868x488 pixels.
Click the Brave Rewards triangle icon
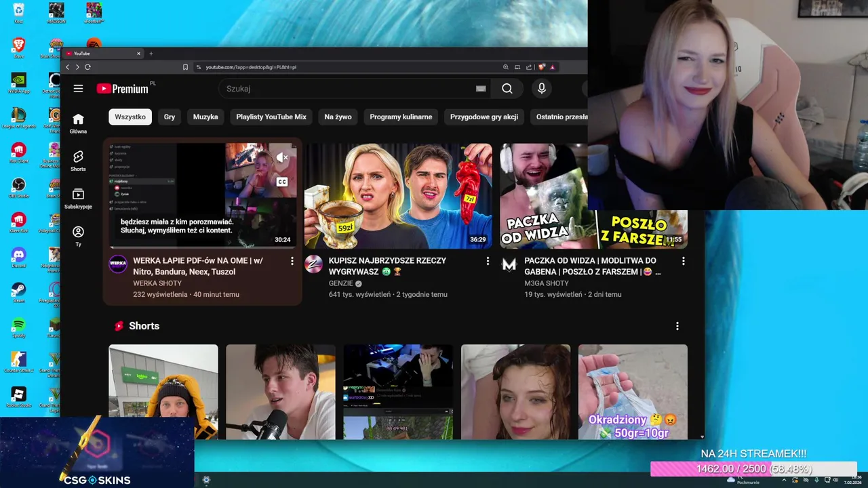[x=552, y=67]
